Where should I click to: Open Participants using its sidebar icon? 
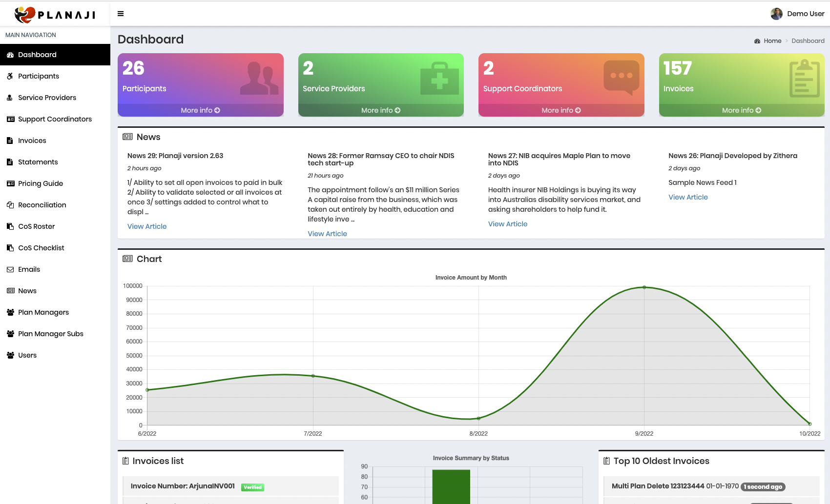point(10,76)
